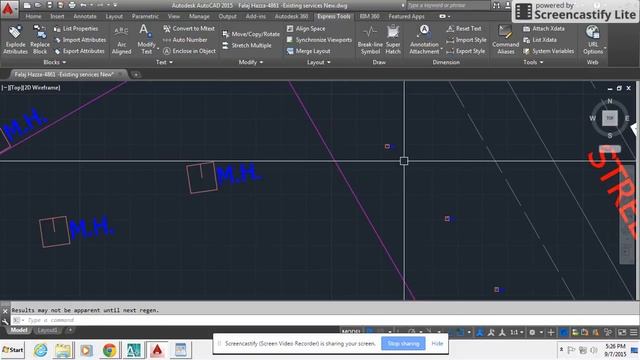This screenshot has width=640, height=360.
Task: Add a new drawing tab with plus
Action: (136, 75)
